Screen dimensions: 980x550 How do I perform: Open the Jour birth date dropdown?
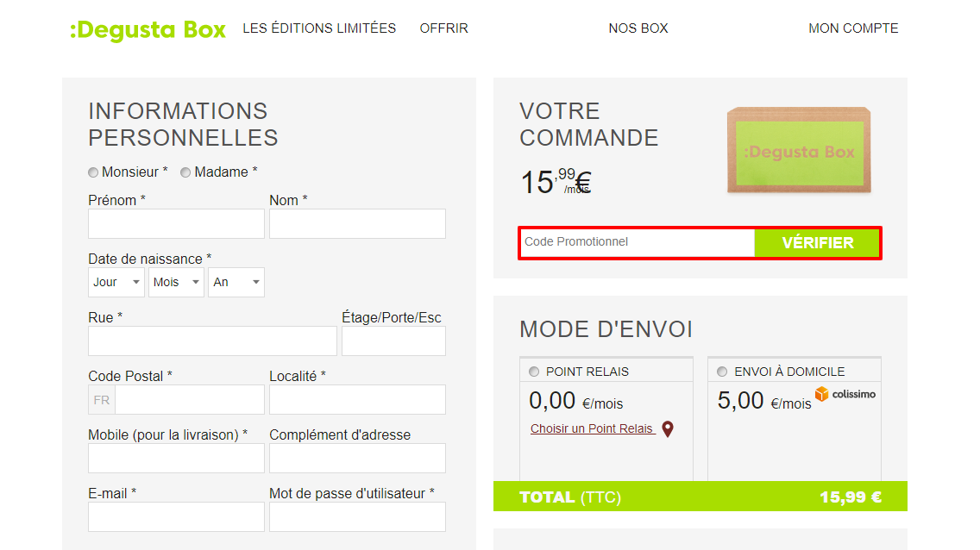(x=116, y=282)
